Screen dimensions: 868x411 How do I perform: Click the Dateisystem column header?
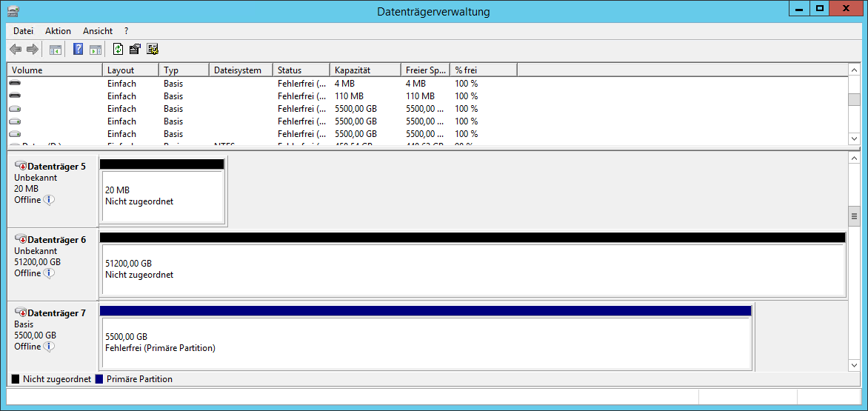pos(240,70)
